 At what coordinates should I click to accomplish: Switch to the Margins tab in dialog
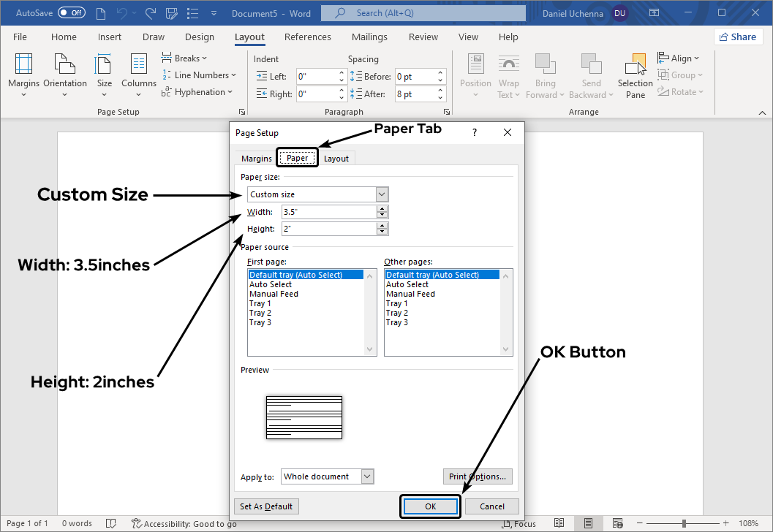[257, 159]
